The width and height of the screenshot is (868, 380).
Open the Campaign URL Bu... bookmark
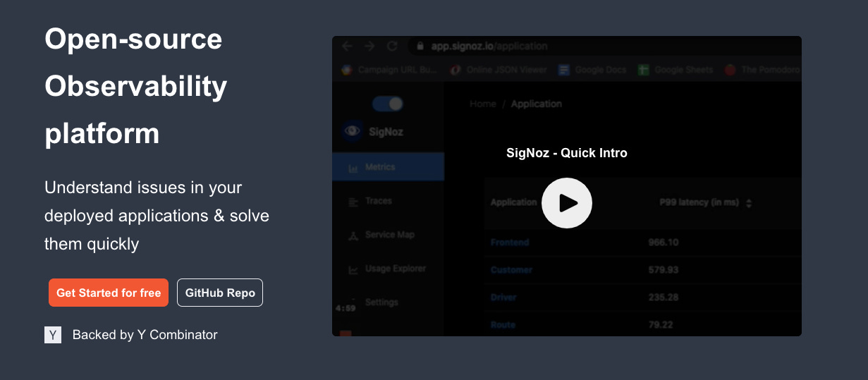coord(390,70)
